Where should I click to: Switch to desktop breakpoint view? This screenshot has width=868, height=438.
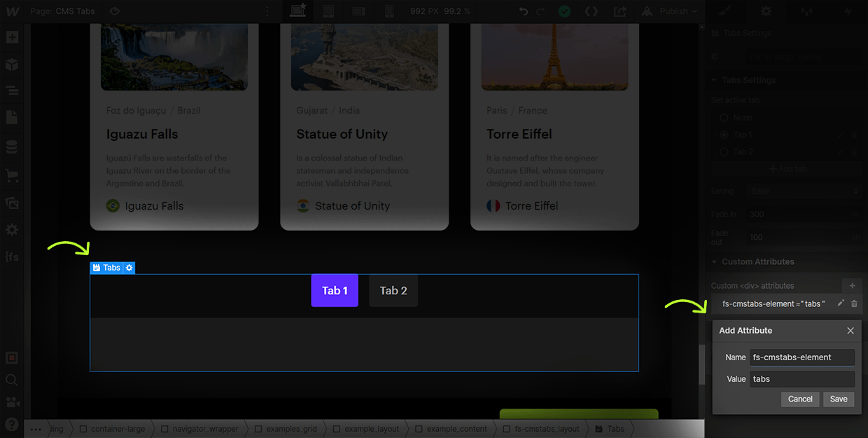point(299,11)
